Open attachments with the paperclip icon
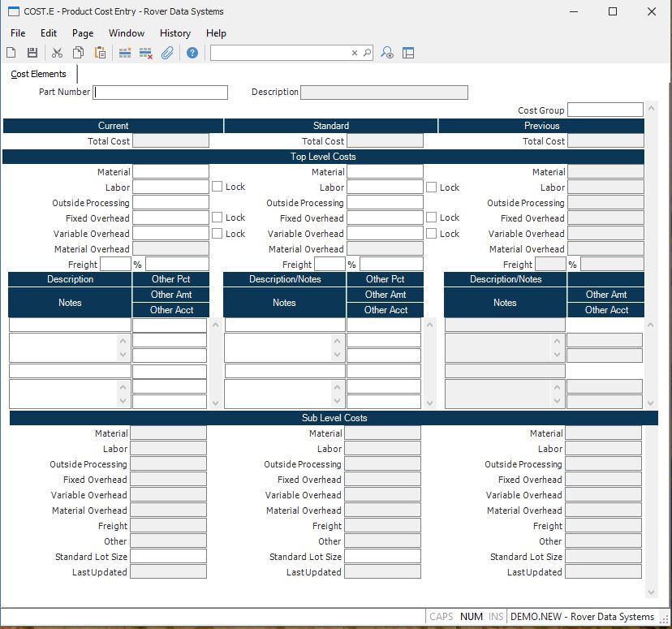The height and width of the screenshot is (629, 672). tap(167, 53)
